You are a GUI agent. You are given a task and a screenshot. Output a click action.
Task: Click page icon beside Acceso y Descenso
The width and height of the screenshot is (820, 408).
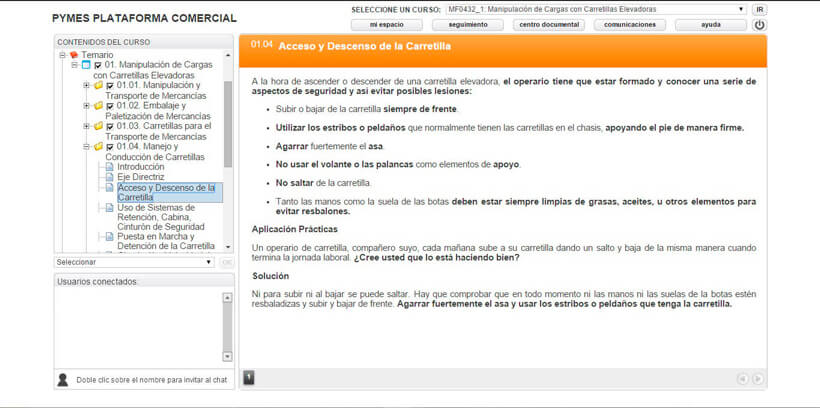click(x=109, y=187)
